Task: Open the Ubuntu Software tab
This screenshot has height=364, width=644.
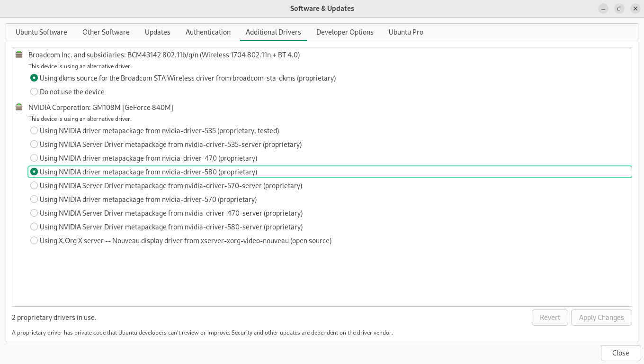Action: tap(41, 32)
